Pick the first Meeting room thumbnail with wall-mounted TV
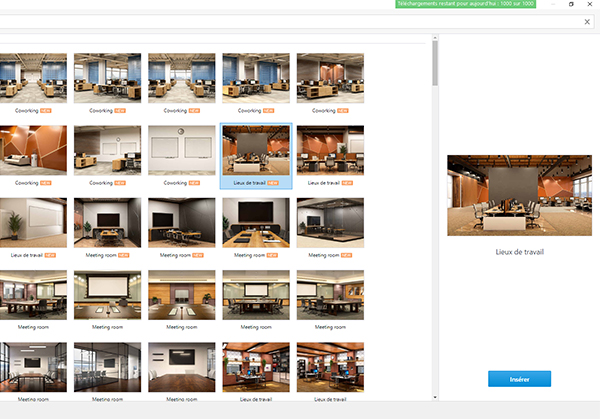This screenshot has width=600, height=419. (108, 223)
